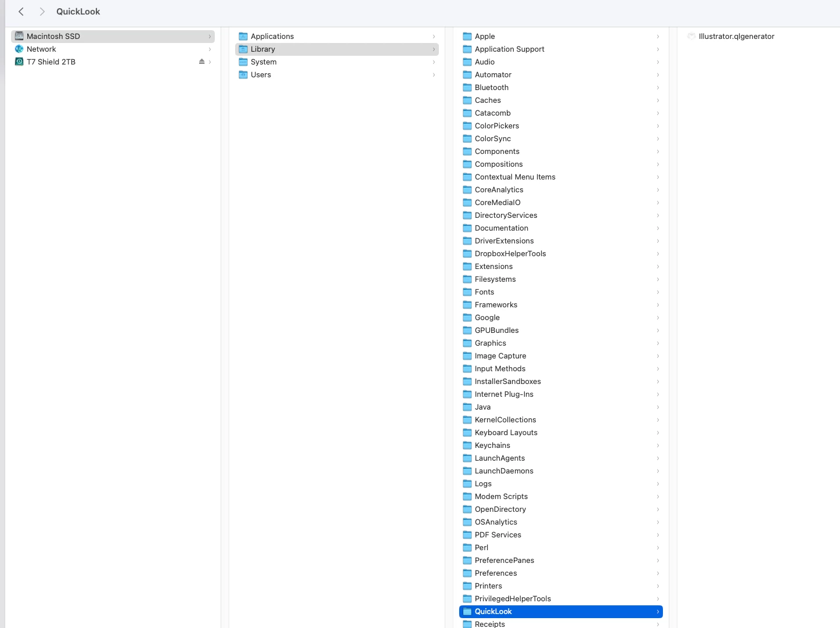Image resolution: width=840 pixels, height=628 pixels.
Task: Click the Library folder icon
Action: 243,49
